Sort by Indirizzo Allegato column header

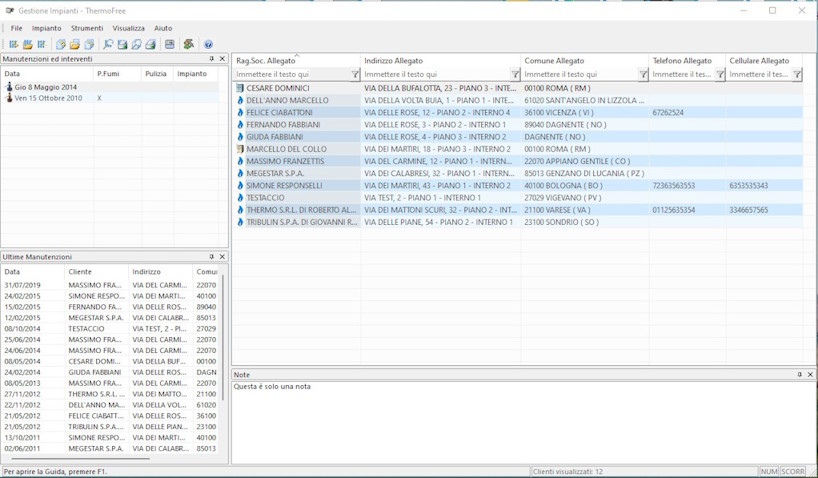tap(440, 61)
